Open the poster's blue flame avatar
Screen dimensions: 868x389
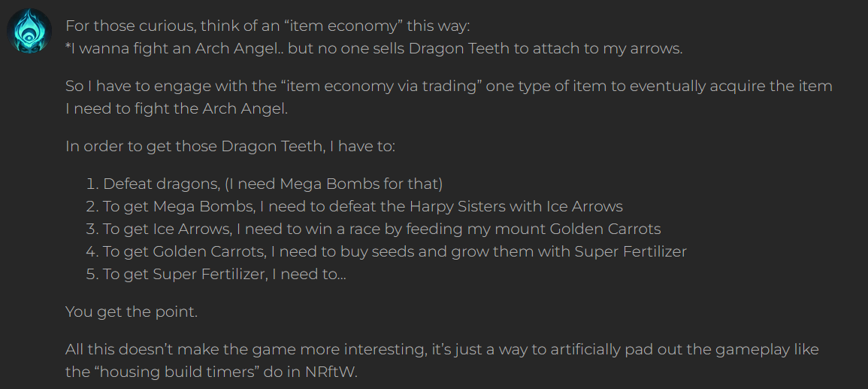point(29,31)
